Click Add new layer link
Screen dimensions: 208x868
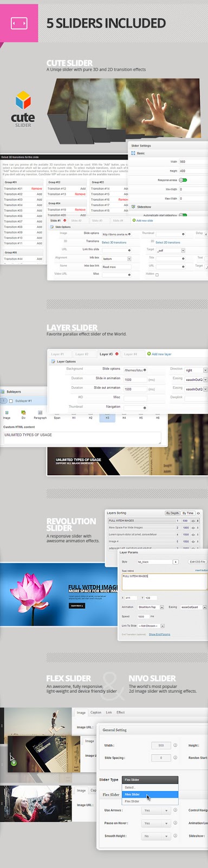161,354
